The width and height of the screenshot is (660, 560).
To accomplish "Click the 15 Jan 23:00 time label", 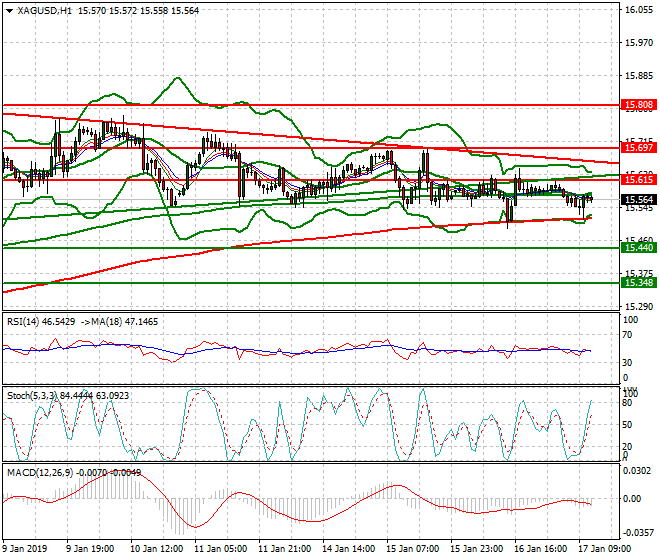I will click(476, 549).
